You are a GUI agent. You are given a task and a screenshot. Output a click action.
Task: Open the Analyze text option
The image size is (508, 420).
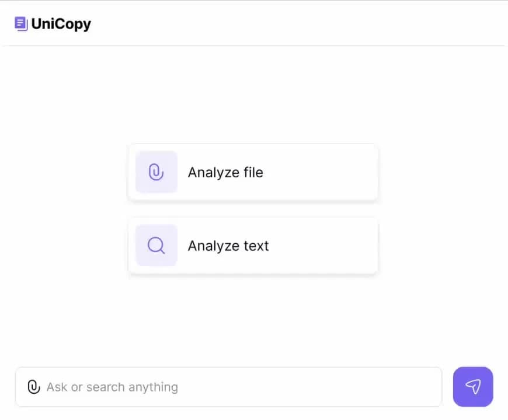[253, 246]
